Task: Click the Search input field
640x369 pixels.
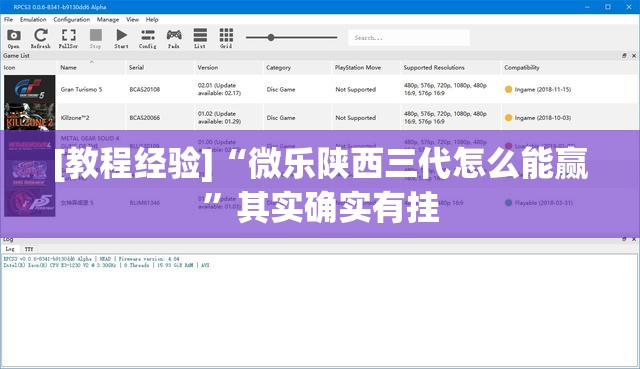Action: (409, 38)
